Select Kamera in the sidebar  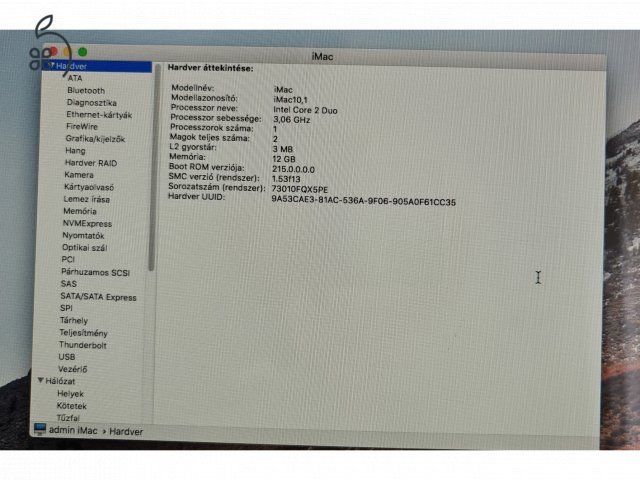79,175
